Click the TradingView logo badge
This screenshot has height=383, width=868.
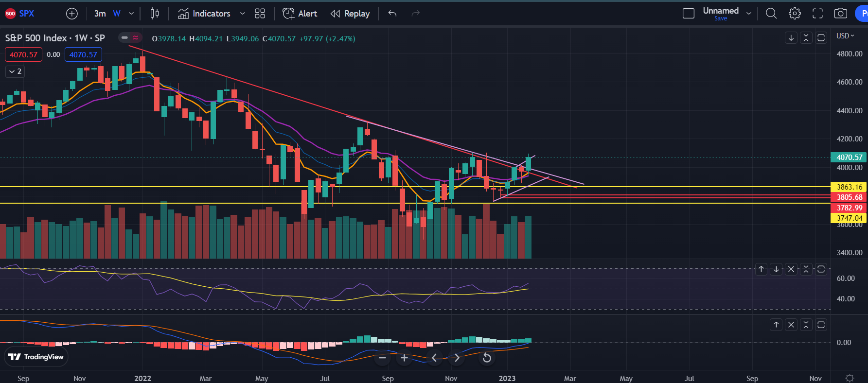click(36, 357)
